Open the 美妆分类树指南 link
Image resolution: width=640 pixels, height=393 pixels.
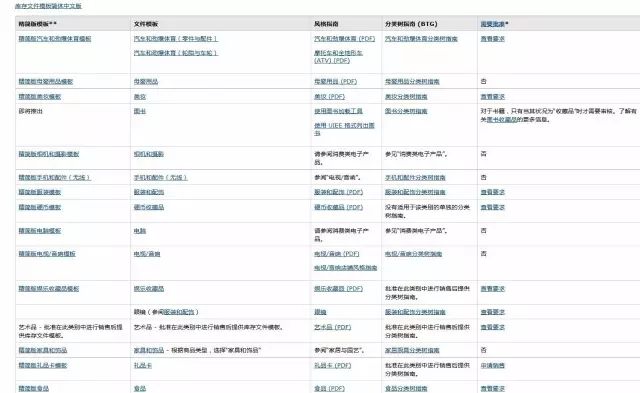click(x=406, y=97)
